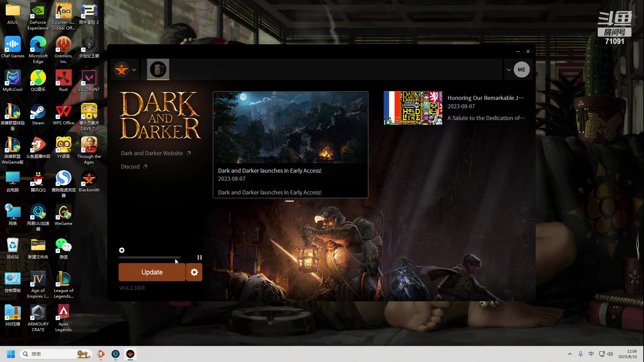Select Through the Ages desktop icon
Screen dimensions: 644x362
[89, 151]
